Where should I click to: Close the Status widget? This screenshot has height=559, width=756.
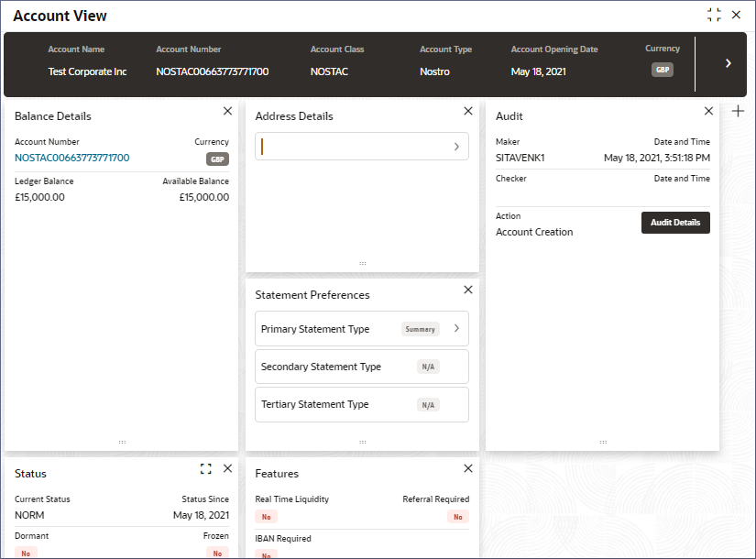pyautogui.click(x=227, y=468)
